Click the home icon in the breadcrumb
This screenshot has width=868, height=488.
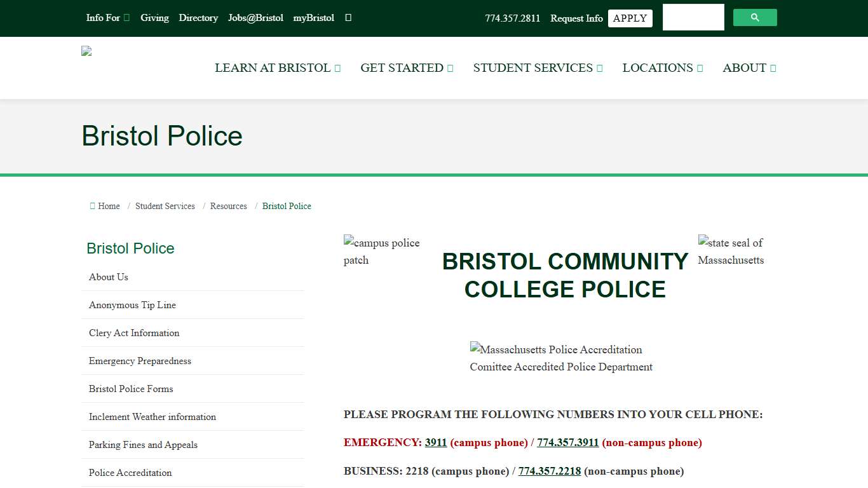click(92, 206)
